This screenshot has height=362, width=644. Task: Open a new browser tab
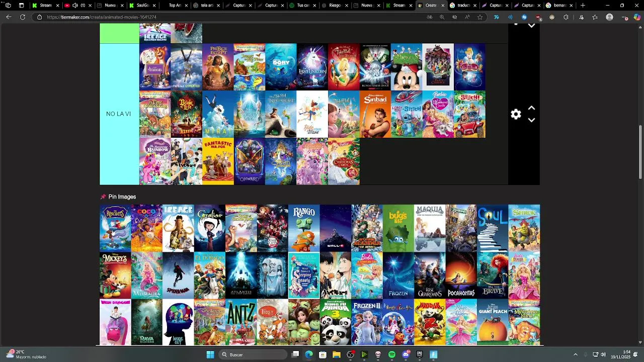coord(583,6)
